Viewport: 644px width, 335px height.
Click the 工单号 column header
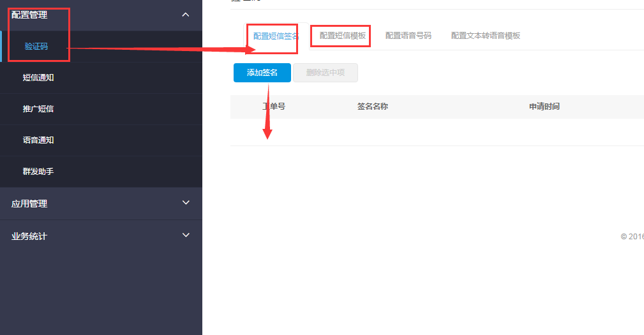tap(274, 107)
